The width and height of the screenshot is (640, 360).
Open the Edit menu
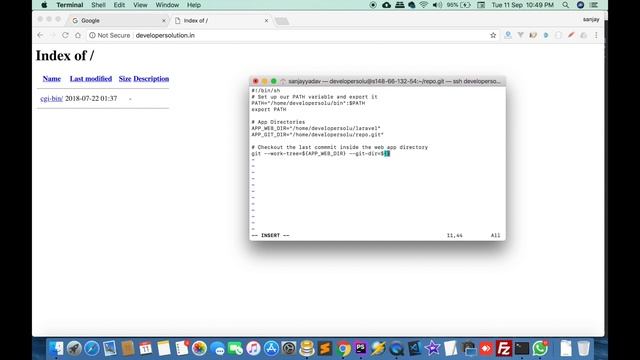[x=119, y=5]
